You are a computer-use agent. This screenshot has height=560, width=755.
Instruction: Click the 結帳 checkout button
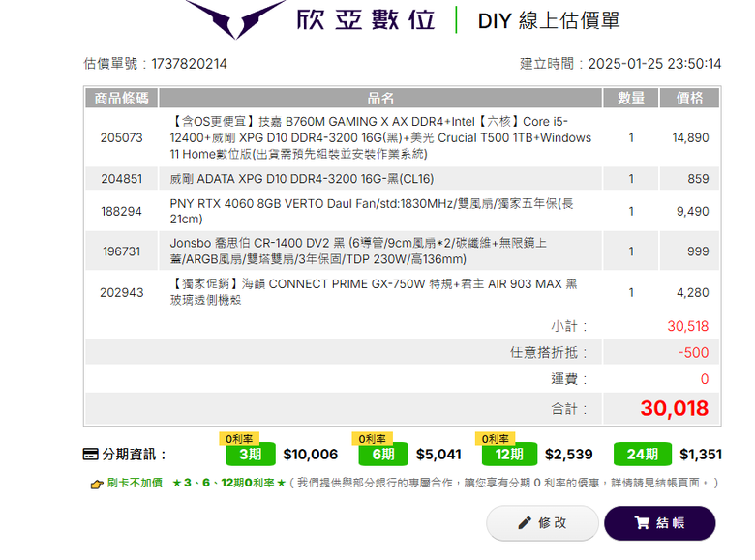(660, 523)
